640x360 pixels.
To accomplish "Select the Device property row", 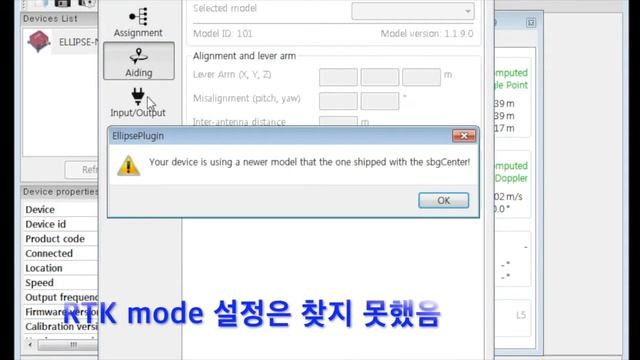I will [60, 209].
